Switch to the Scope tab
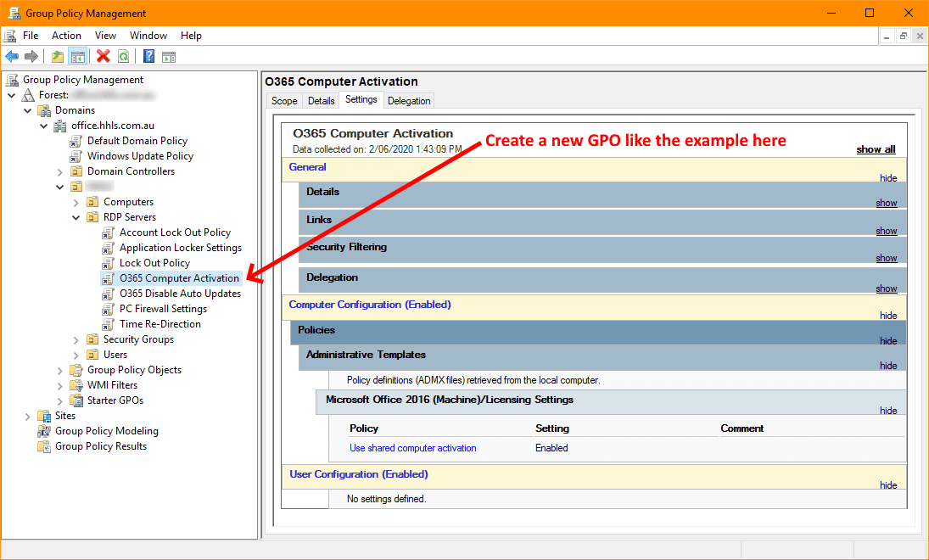Image resolution: width=929 pixels, height=560 pixels. click(284, 101)
